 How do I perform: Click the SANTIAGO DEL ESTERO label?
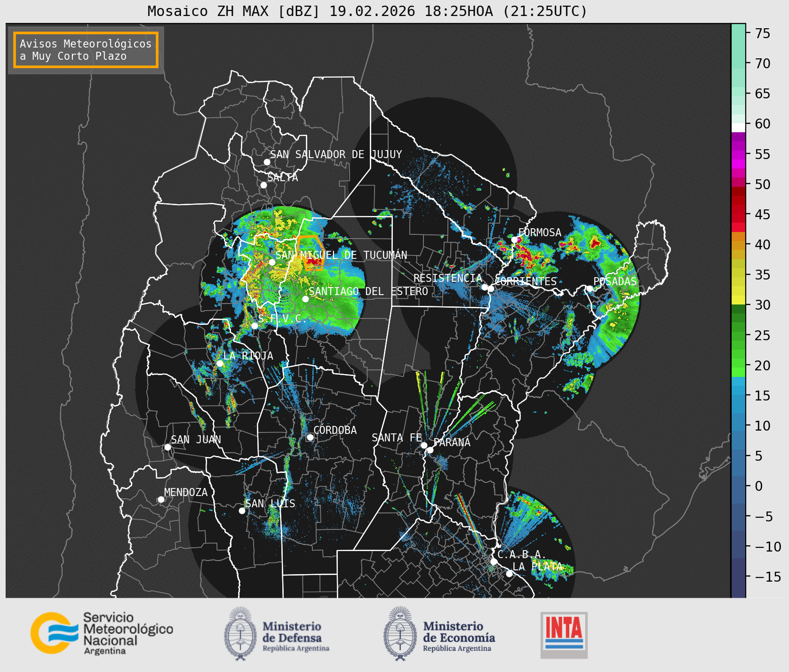(x=368, y=291)
